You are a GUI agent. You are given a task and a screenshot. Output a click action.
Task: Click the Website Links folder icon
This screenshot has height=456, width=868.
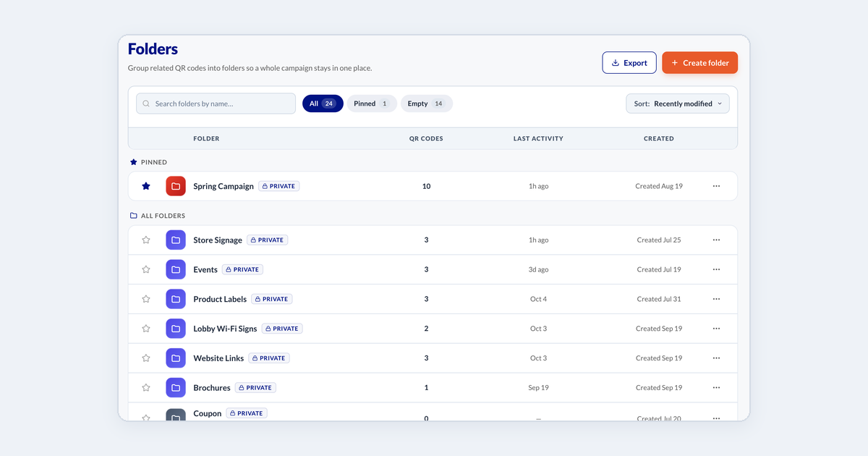(x=176, y=358)
